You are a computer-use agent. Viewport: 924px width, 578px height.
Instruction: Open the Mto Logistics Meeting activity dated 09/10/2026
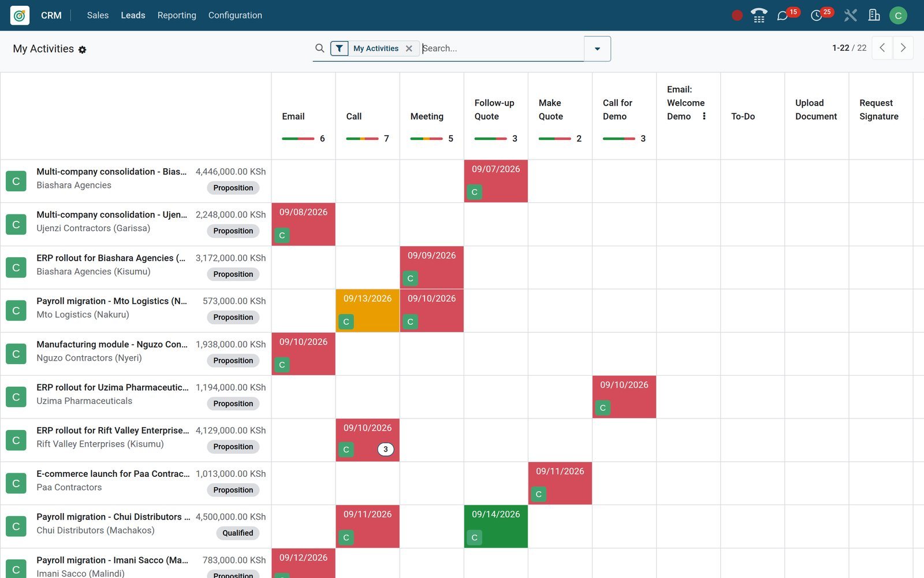coord(431,310)
